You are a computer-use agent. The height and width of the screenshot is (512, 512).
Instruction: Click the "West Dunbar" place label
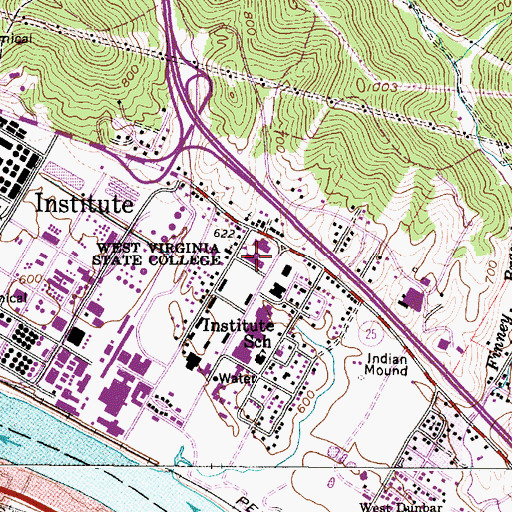[400, 507]
